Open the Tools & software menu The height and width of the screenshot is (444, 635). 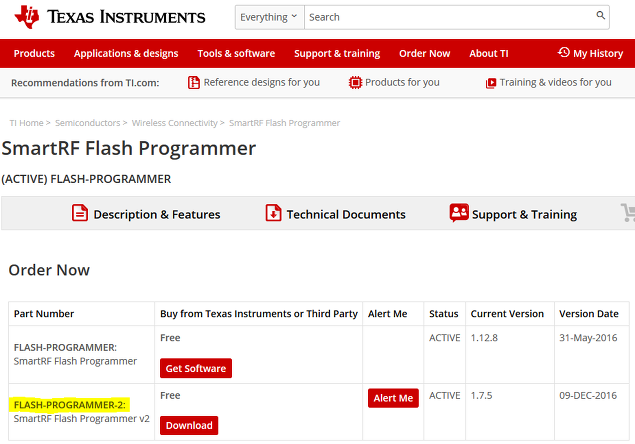tap(236, 53)
